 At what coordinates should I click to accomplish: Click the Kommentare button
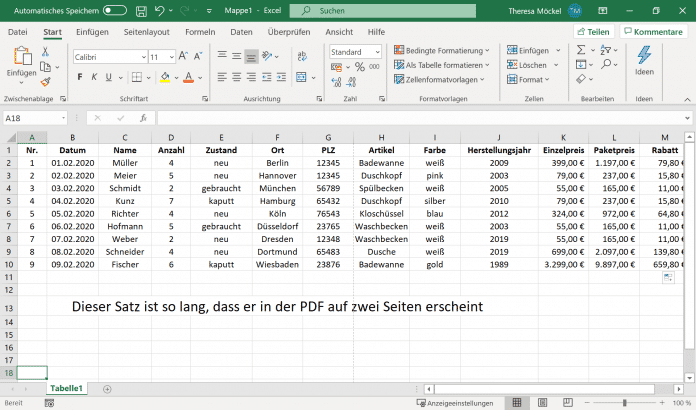653,32
